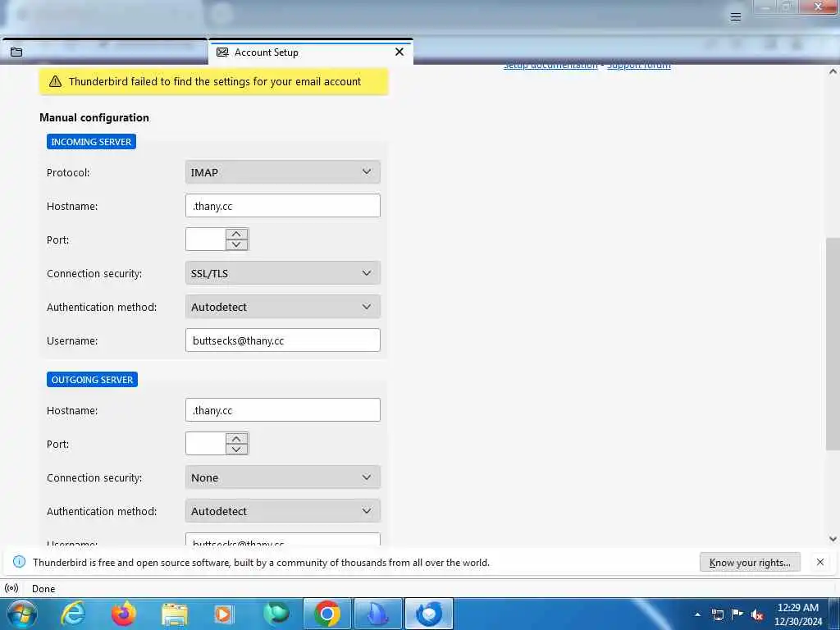Click the incoming server Port field
Screen dimensions: 840x630
[205, 240]
